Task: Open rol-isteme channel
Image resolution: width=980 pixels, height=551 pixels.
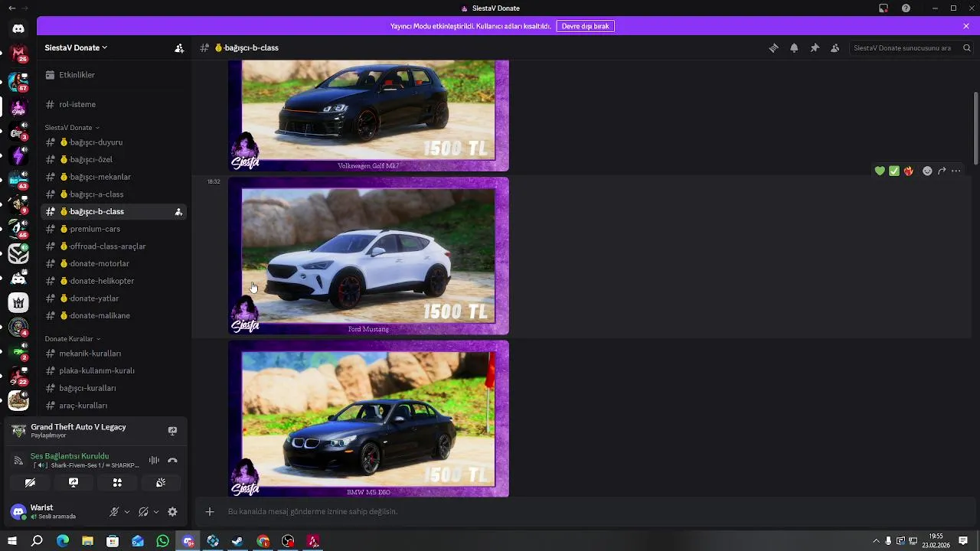Action: point(114,104)
